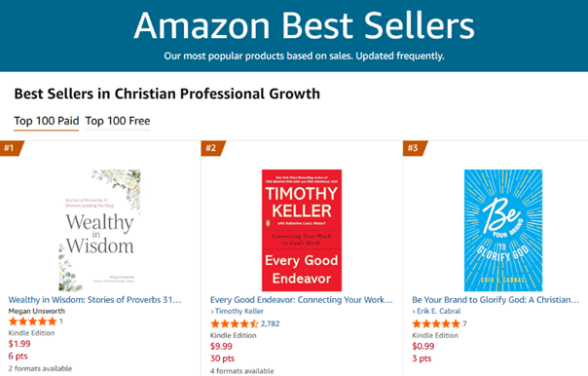Click the Every Good Endeavor title link
The image size is (588, 376).
click(x=302, y=300)
